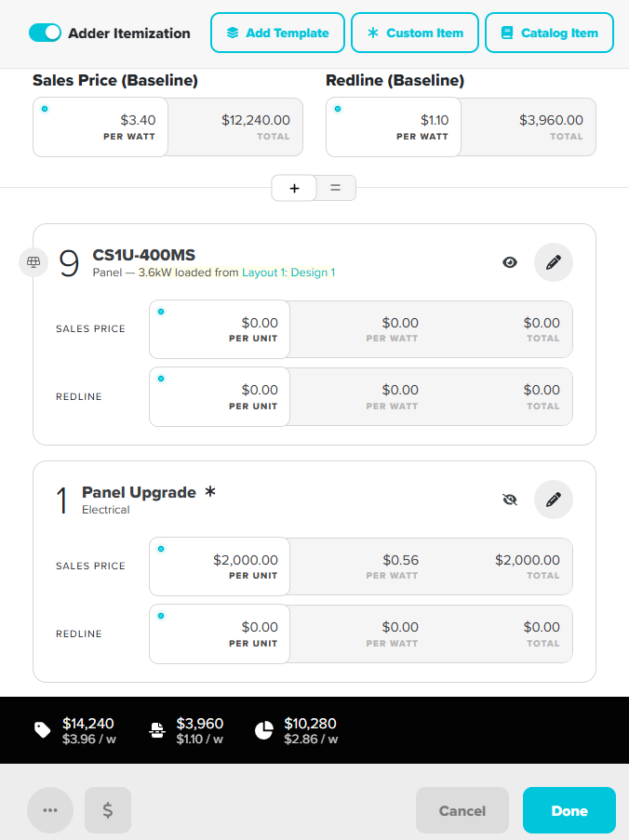Select the plus tab in the adder switcher
The width and height of the screenshot is (629, 840).
coord(294,188)
